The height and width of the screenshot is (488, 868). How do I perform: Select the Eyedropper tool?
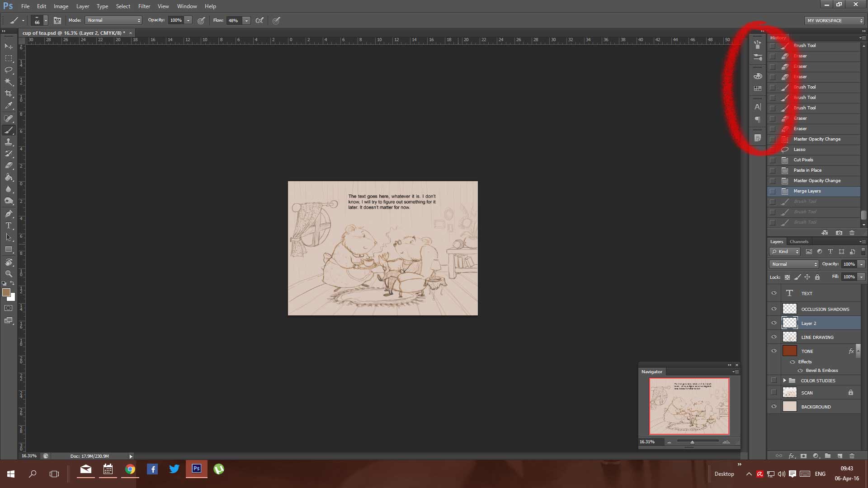9,106
